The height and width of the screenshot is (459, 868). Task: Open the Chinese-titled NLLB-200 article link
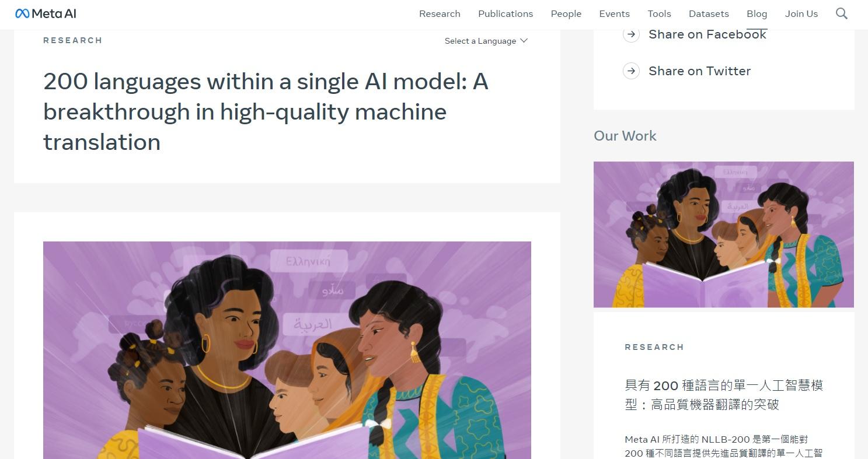(723, 395)
